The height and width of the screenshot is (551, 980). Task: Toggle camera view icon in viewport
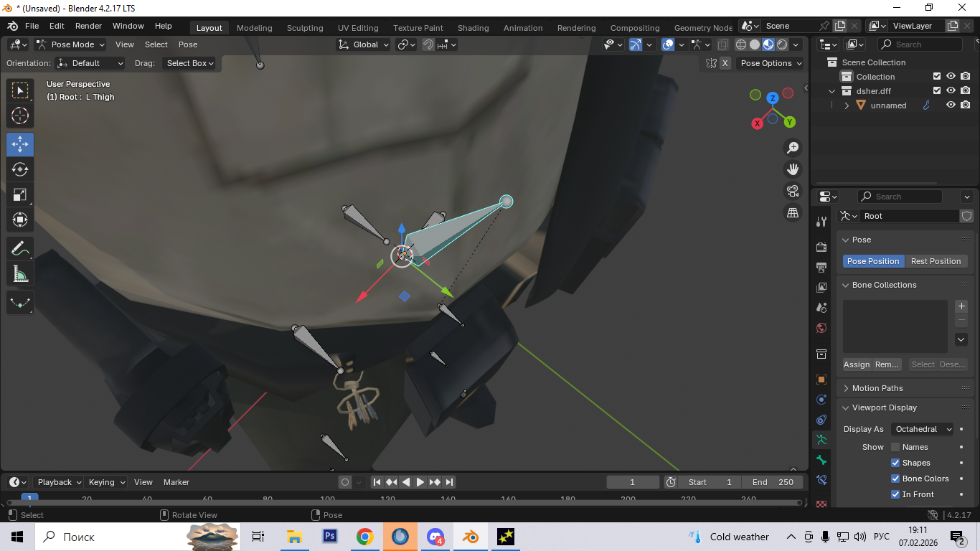pos(793,191)
